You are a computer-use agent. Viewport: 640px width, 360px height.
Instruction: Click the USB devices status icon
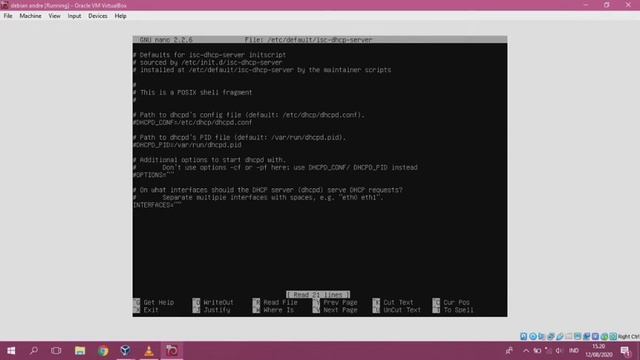tap(560, 336)
